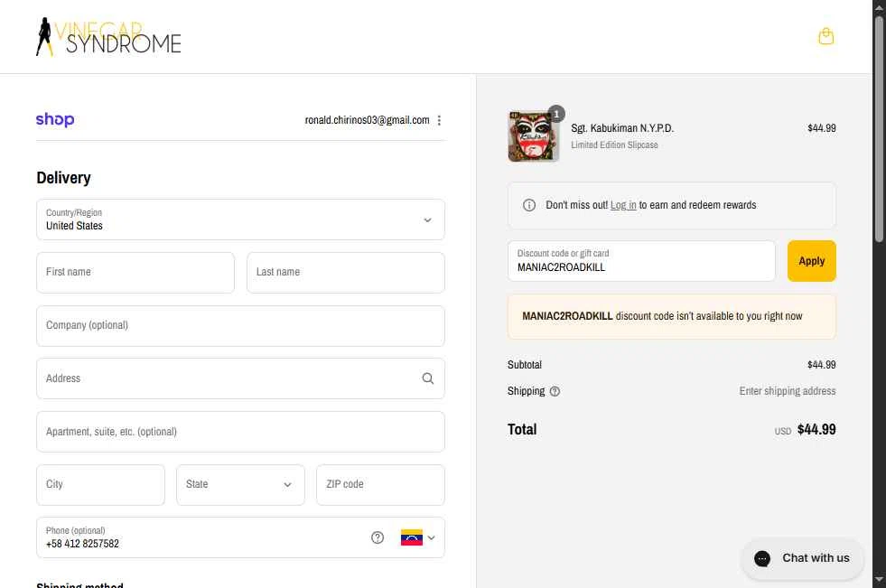Viewport: 886px width, 588px height.
Task: Focus the Last name field
Action: click(346, 273)
